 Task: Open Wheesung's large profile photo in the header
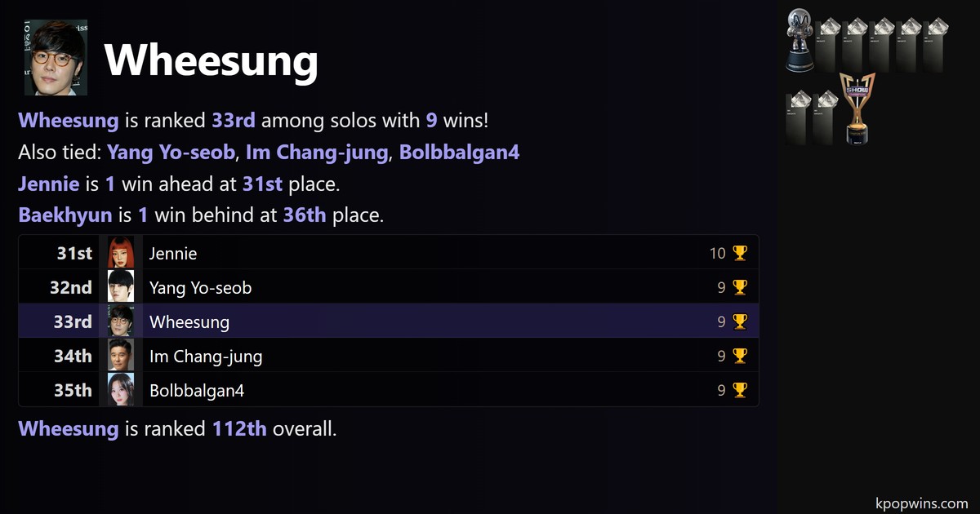56,58
